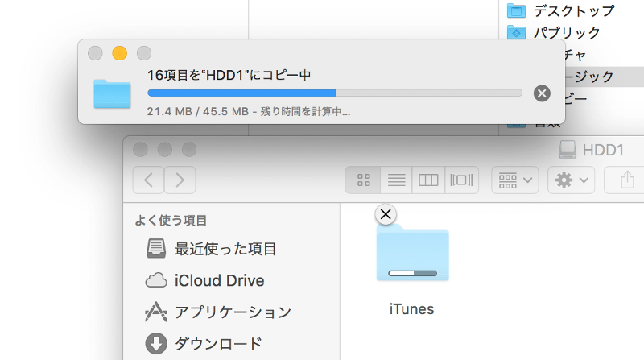Switch to Cover Flow view
The height and width of the screenshot is (360, 644).
(461, 180)
